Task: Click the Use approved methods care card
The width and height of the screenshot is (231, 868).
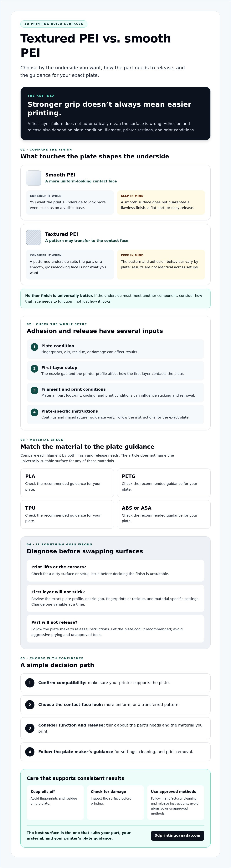Action: (176, 802)
